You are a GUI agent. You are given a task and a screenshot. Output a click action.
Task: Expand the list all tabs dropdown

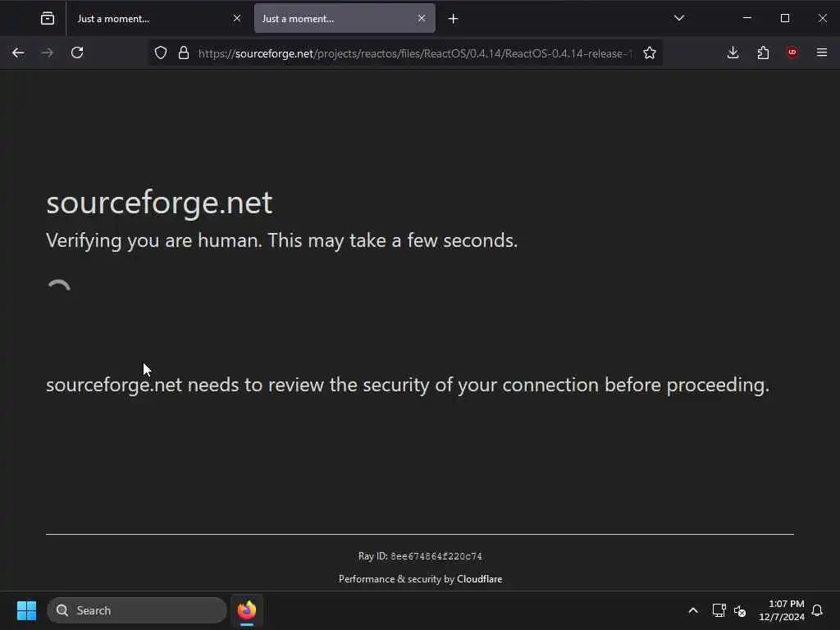679,18
